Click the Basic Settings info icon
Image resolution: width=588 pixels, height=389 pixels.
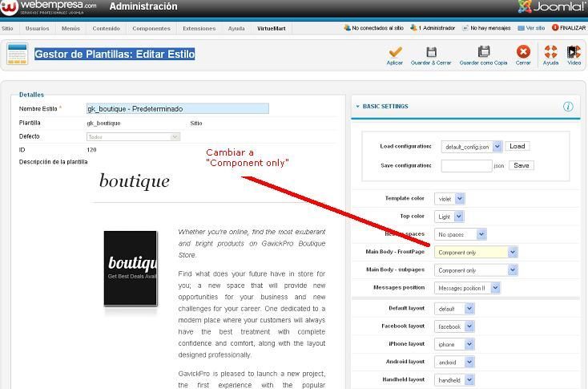568,106
